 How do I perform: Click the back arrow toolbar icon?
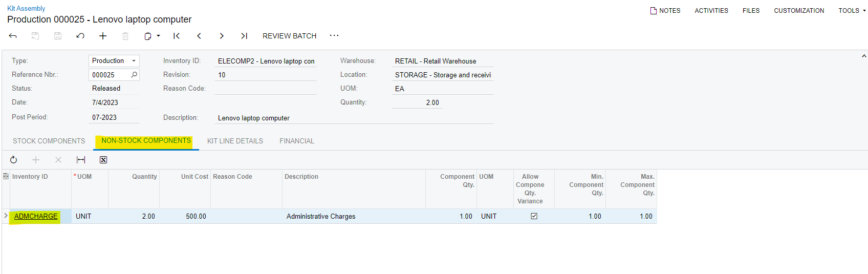[x=13, y=36]
